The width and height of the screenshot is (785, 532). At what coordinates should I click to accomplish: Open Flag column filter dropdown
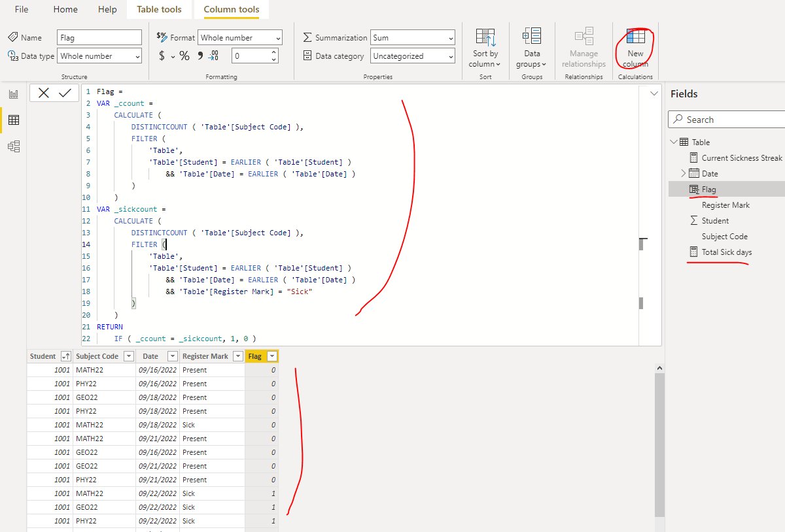tap(271, 356)
